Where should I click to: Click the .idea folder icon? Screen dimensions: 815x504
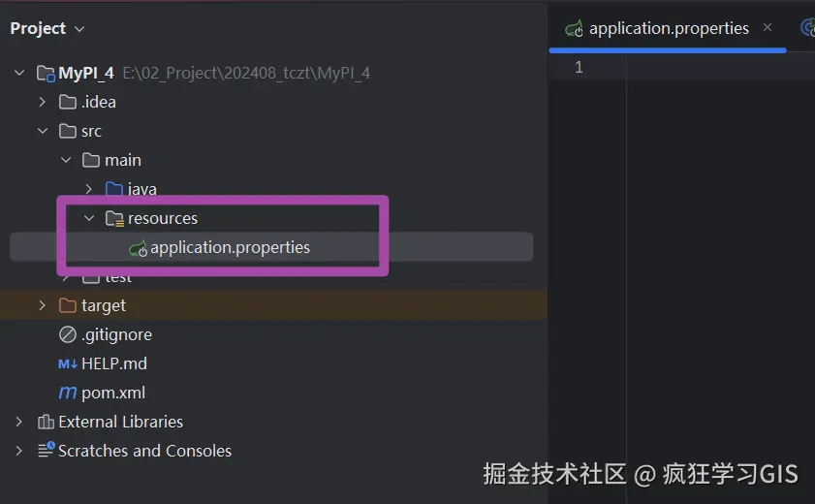point(68,102)
